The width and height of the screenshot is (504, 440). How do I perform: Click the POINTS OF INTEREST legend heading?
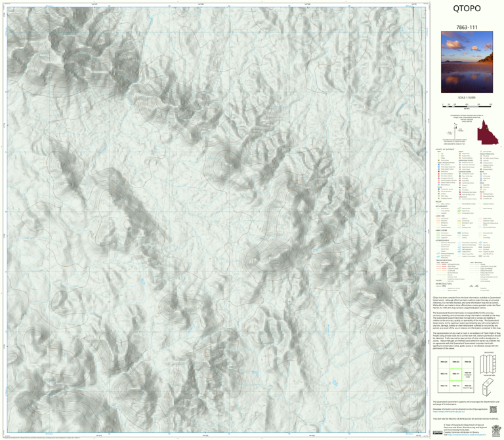[x=445, y=150]
